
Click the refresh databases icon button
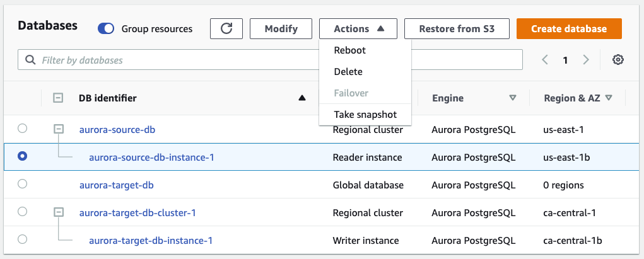226,29
